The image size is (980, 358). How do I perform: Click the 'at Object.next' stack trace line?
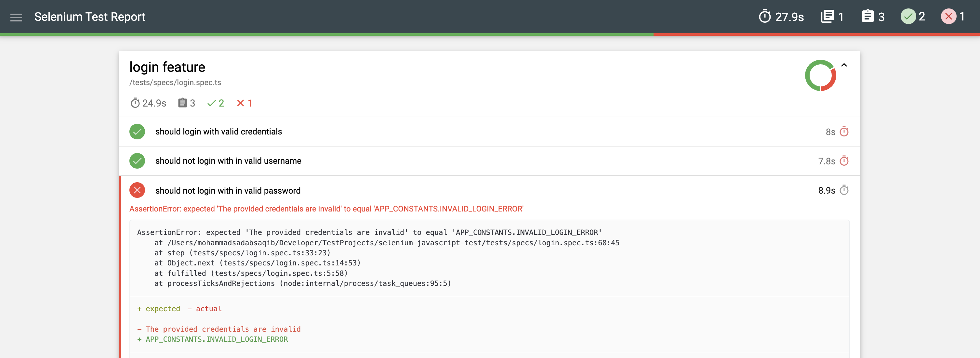[257, 263]
